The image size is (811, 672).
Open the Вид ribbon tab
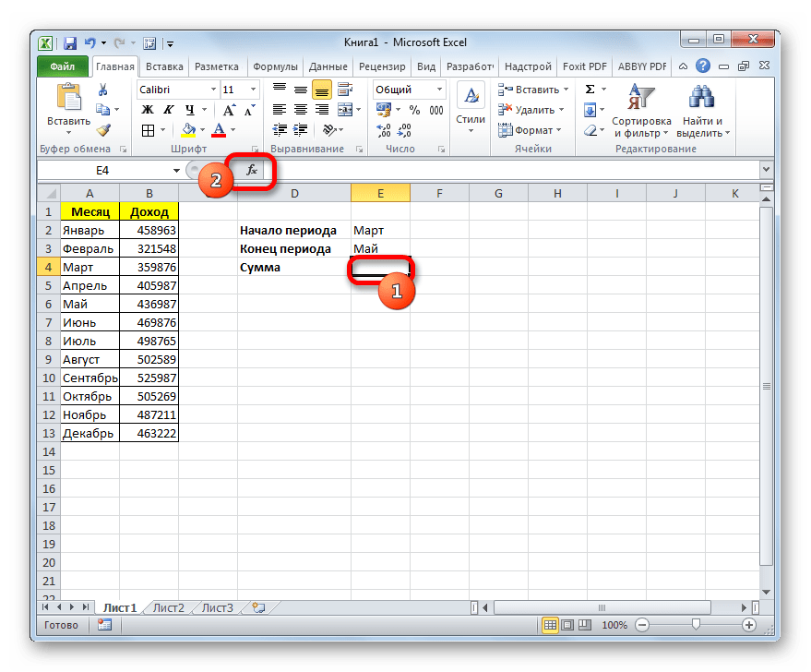pyautogui.click(x=426, y=66)
